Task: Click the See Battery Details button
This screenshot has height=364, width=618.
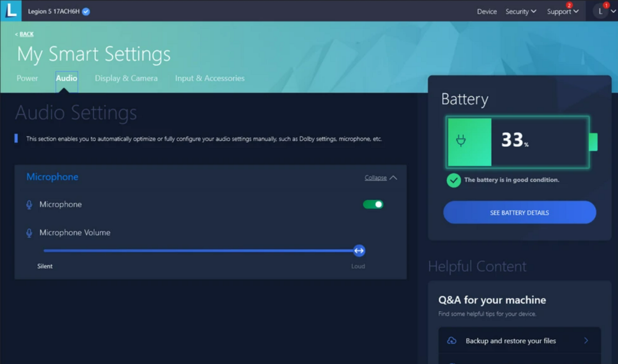Action: (519, 213)
